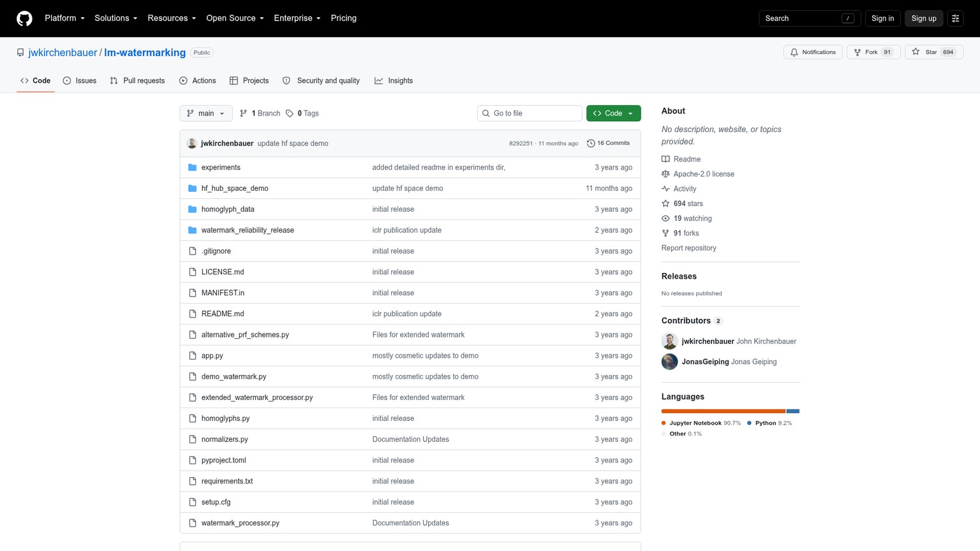This screenshot has width=980, height=551.
Task: Open extended_watermark_processor.py file
Action: click(257, 398)
